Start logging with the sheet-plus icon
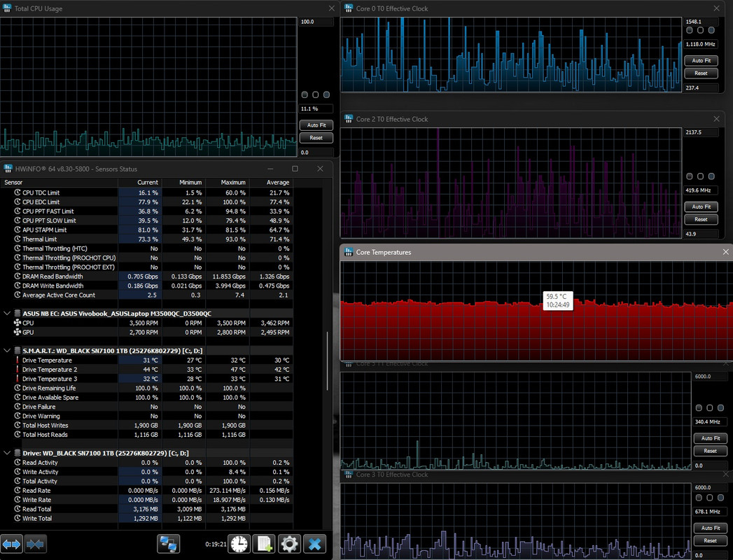This screenshot has width=733, height=560. (x=264, y=544)
